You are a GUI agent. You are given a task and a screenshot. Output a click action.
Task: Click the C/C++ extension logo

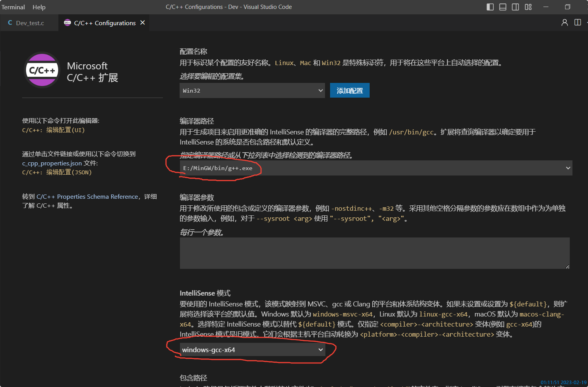42,70
